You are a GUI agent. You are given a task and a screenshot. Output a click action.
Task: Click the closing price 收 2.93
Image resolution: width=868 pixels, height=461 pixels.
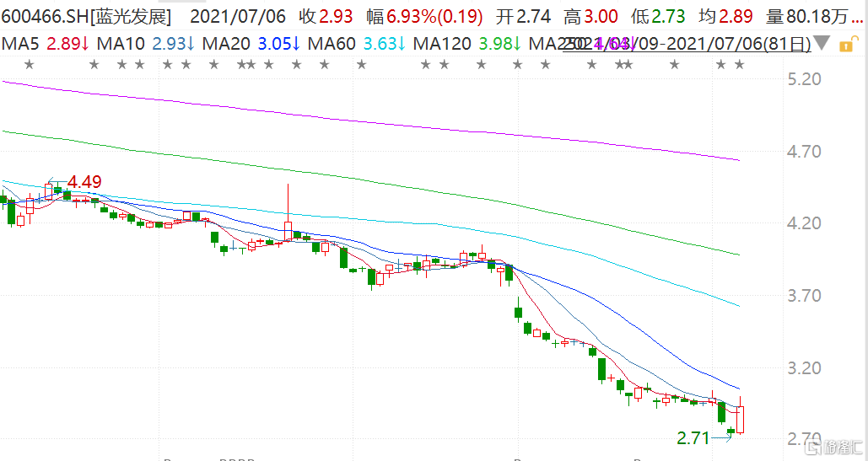pos(326,17)
